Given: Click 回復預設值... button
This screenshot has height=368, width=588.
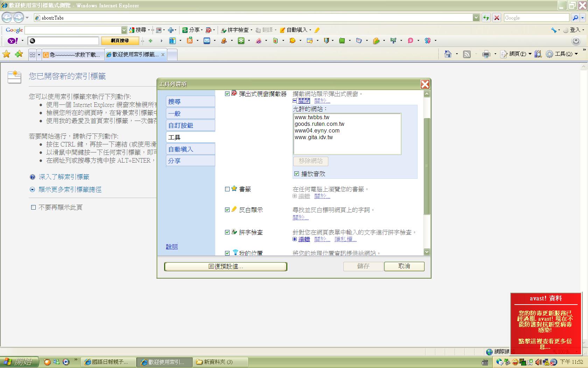Looking at the screenshot, I should point(225,266).
